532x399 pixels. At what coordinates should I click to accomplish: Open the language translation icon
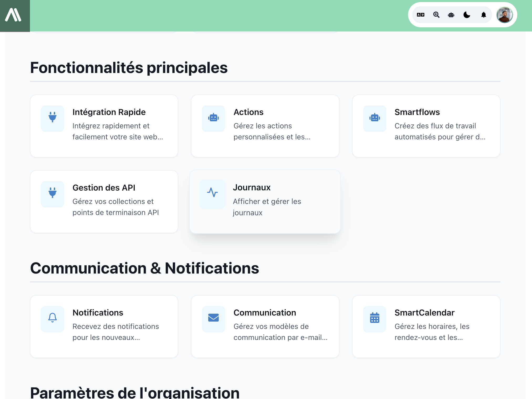click(x=421, y=15)
